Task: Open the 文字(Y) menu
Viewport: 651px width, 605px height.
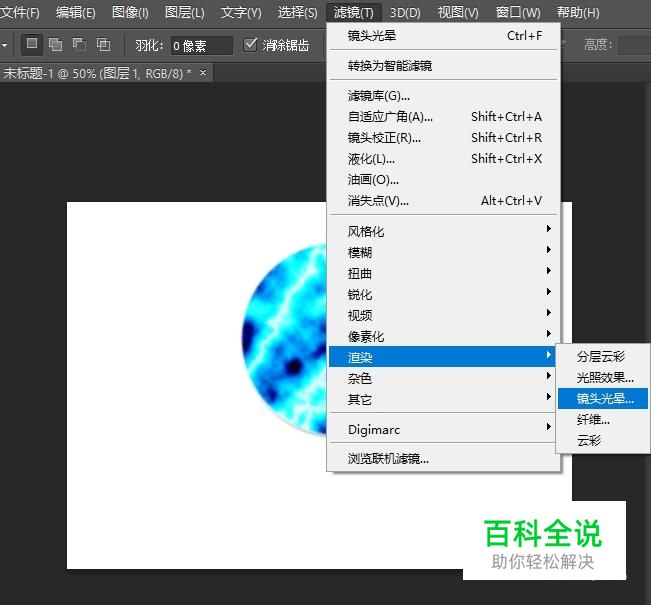Action: point(241,12)
